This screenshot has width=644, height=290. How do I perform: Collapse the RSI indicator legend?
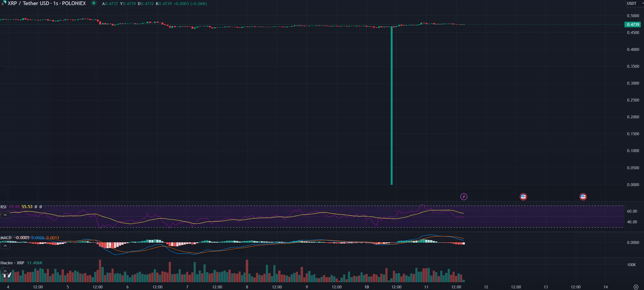click(x=5, y=215)
